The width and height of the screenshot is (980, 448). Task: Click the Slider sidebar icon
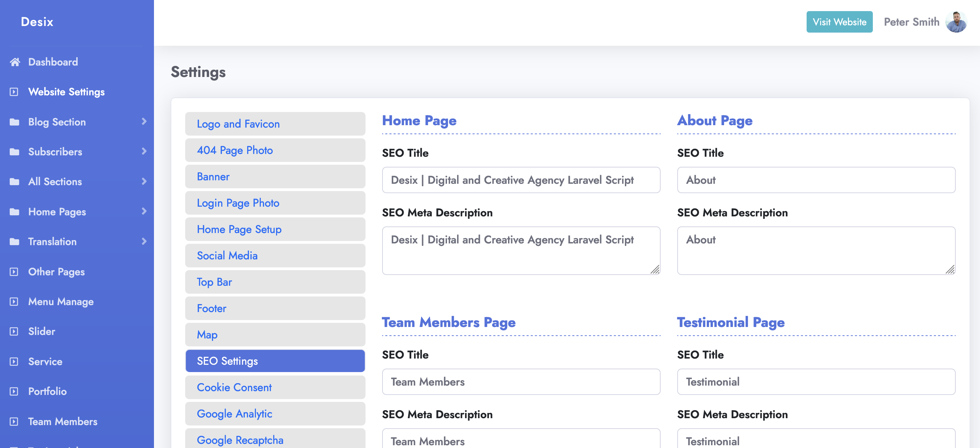tap(14, 331)
